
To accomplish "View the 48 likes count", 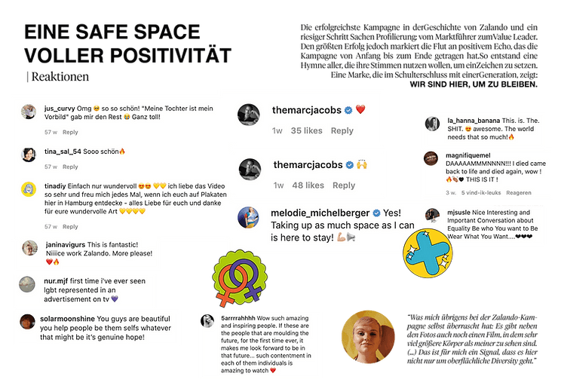I will (308, 185).
